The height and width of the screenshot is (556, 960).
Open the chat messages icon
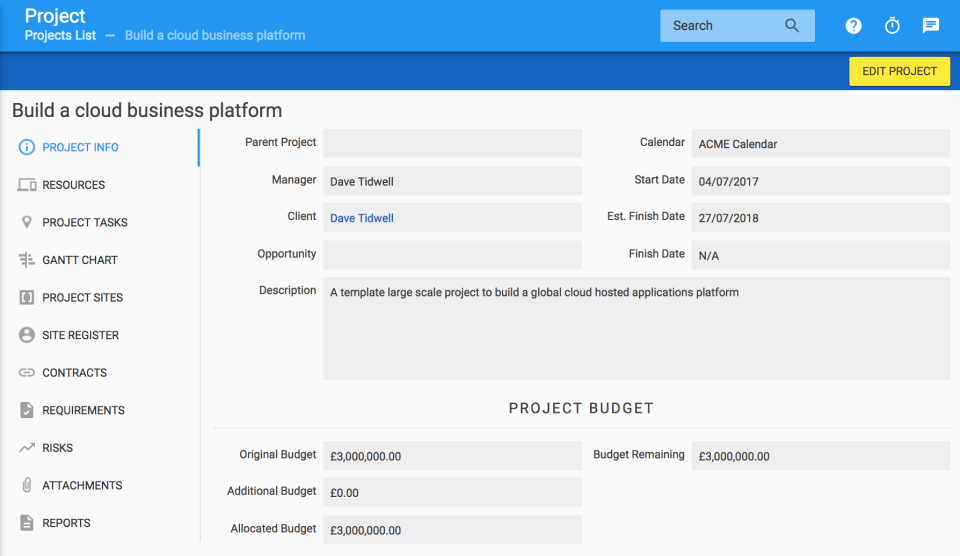click(931, 26)
